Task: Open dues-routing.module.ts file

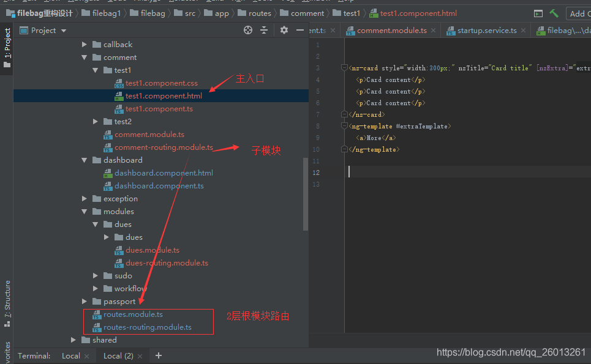Action: tap(167, 262)
